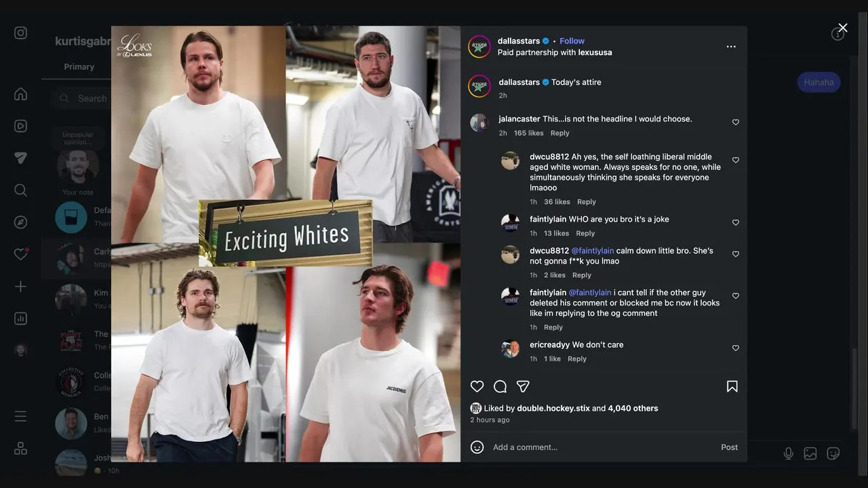Close the post overlay

point(843,28)
